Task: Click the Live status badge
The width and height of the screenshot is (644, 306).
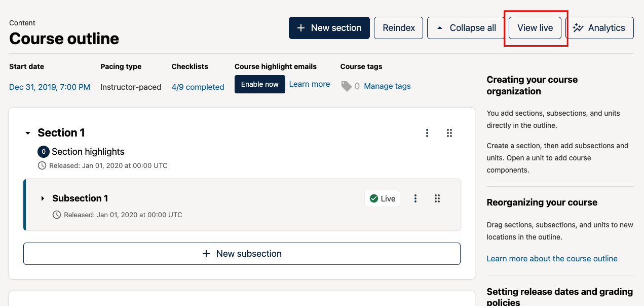Action: click(x=383, y=198)
